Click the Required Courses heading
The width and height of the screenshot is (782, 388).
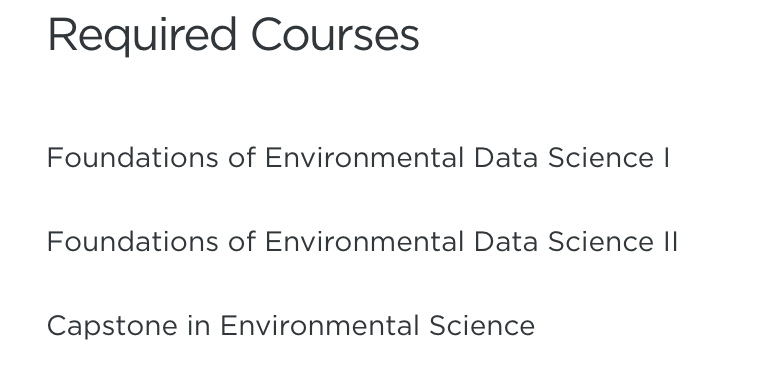[x=233, y=36]
